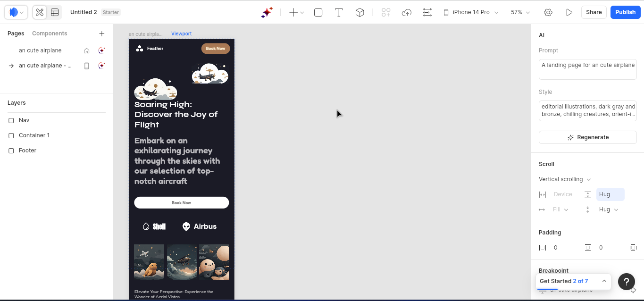Click the Share button
This screenshot has height=301, width=644.
click(594, 12)
